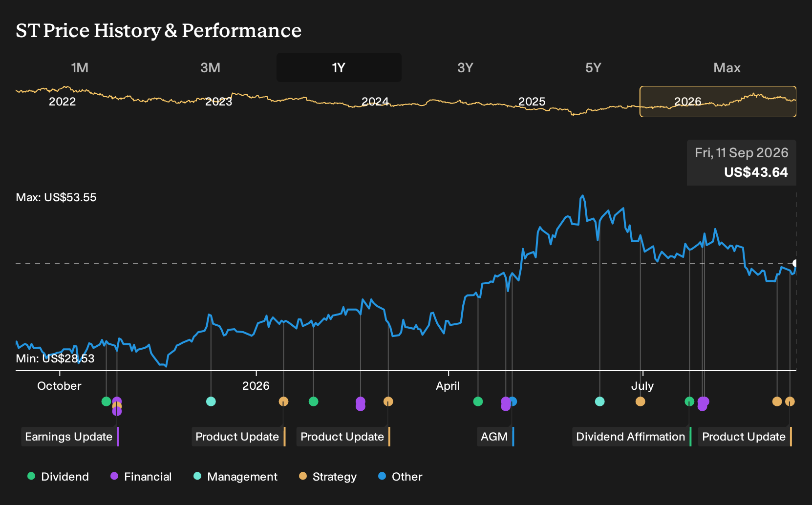This screenshot has width=812, height=505.
Task: Click the white current-price point on the chart
Action: tap(795, 263)
